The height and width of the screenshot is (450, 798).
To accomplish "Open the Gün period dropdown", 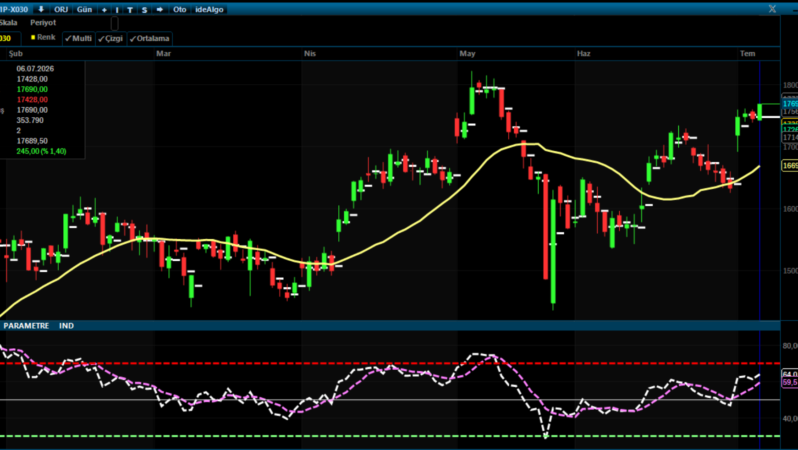I will (84, 10).
